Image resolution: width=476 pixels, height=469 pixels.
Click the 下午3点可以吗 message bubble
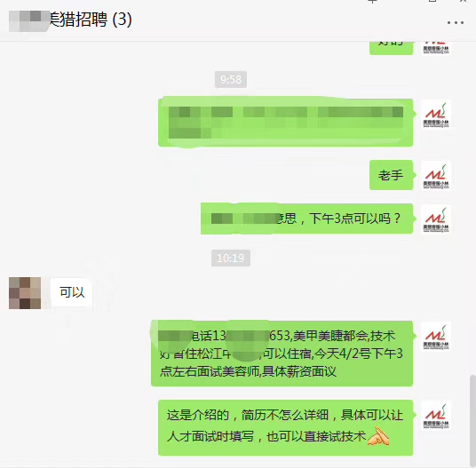[x=306, y=219]
